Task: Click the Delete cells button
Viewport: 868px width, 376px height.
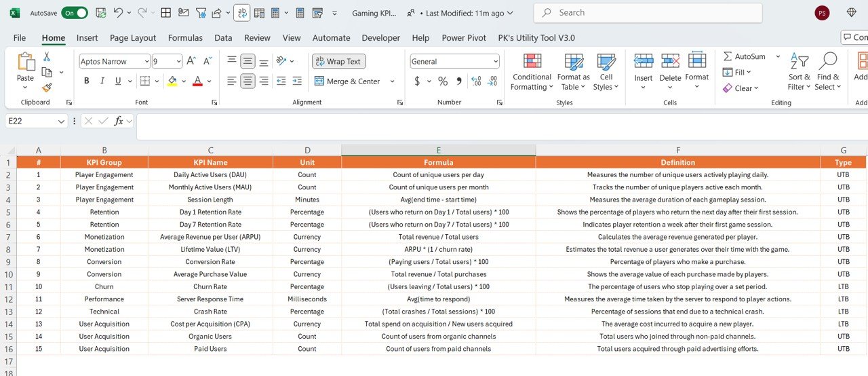Action: coord(670,71)
